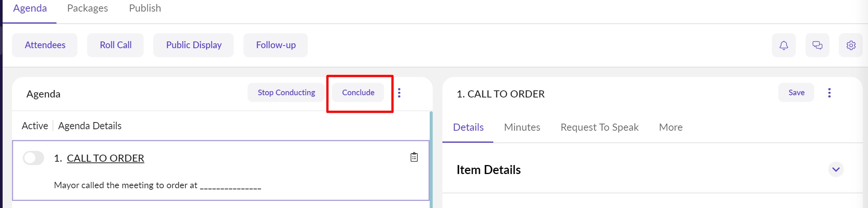The image size is (868, 208).
Task: Open the Call to Order item's three-dot menu
Action: coord(829,93)
